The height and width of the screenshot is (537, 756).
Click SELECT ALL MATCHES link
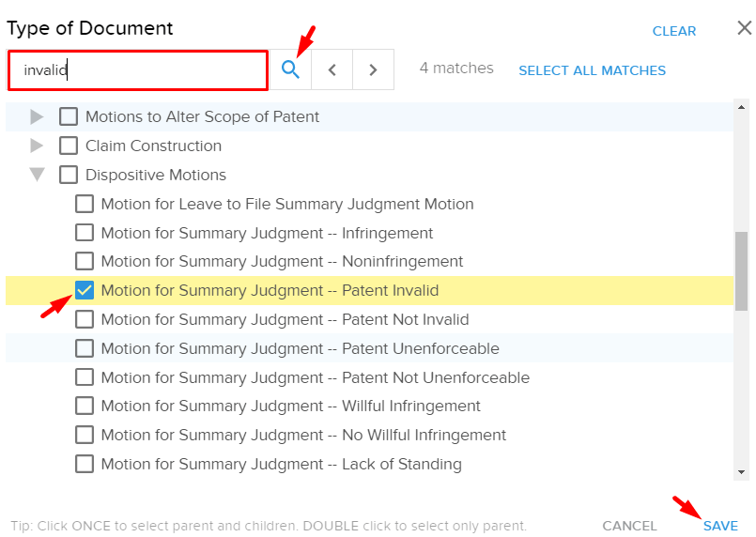[x=592, y=70]
